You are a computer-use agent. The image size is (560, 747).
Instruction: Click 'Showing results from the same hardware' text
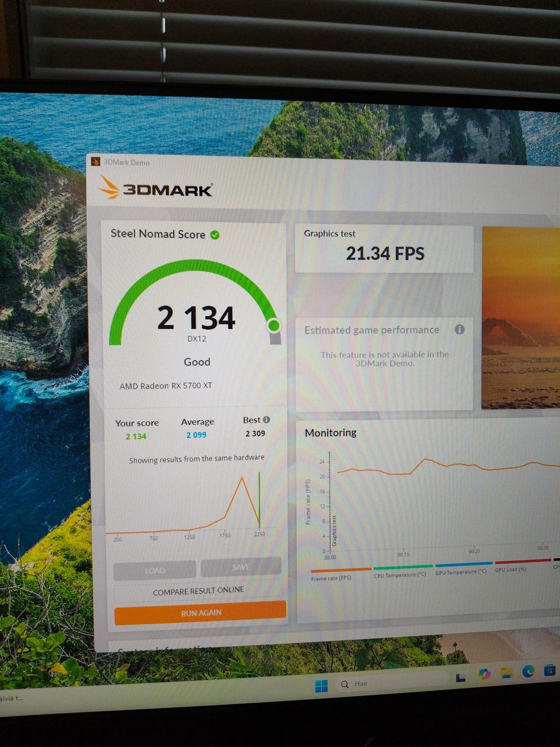(197, 459)
